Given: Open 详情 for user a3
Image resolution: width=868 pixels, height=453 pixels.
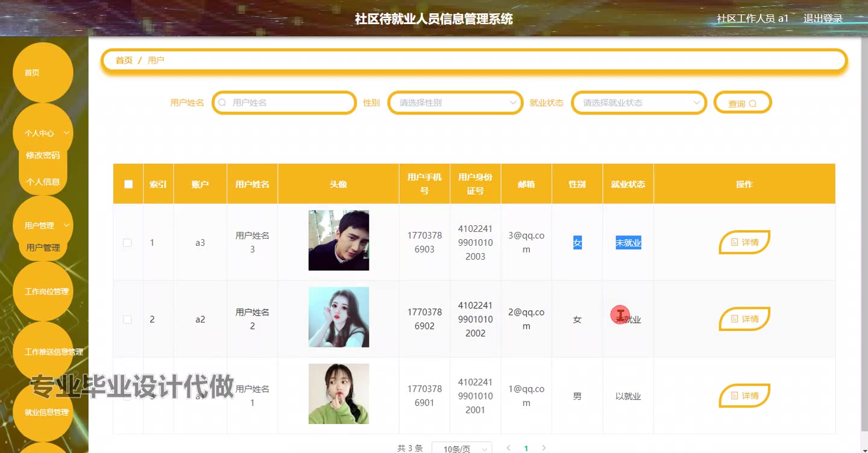Looking at the screenshot, I should tap(744, 242).
